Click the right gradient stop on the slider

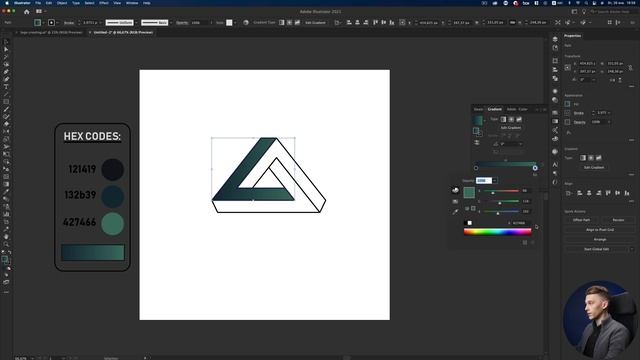(x=535, y=168)
